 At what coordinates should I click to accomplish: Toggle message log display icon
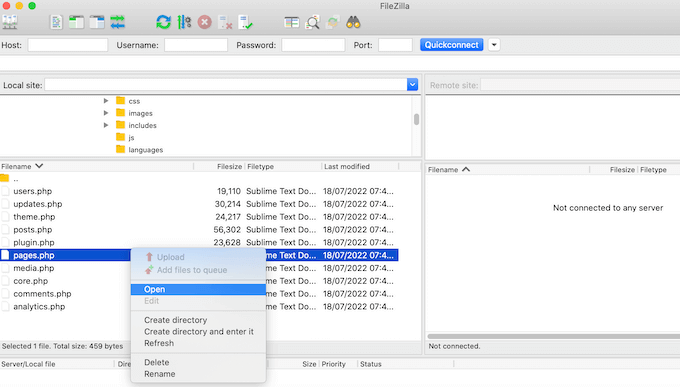56,22
